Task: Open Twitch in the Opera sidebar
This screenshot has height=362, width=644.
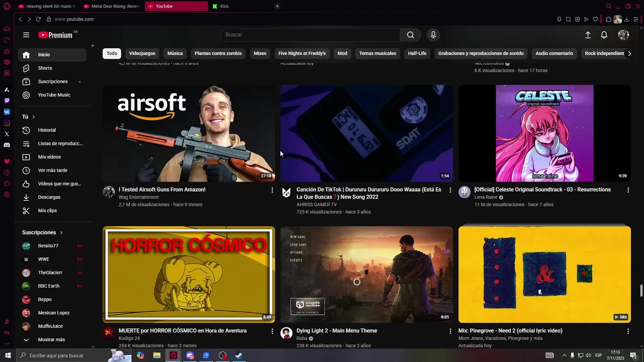Action: [7, 101]
